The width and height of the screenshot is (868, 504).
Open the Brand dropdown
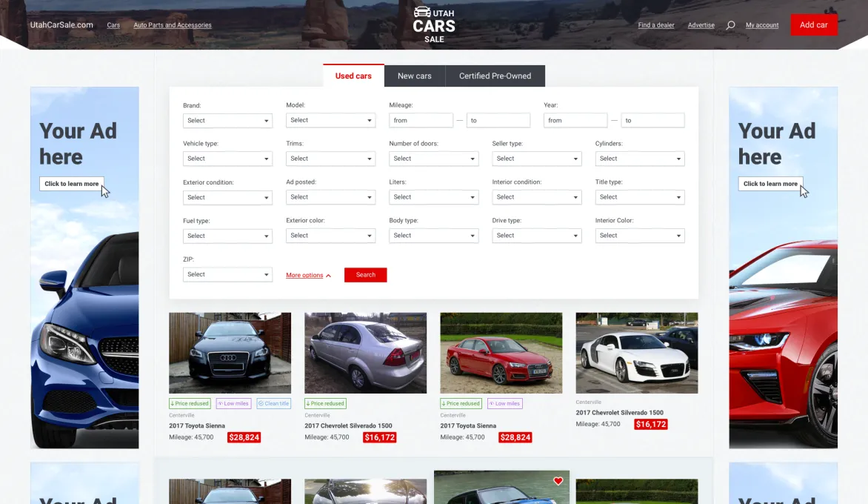click(x=227, y=121)
